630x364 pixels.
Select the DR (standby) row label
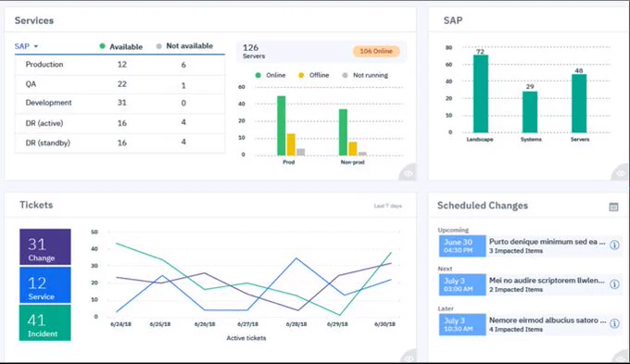[x=48, y=143]
